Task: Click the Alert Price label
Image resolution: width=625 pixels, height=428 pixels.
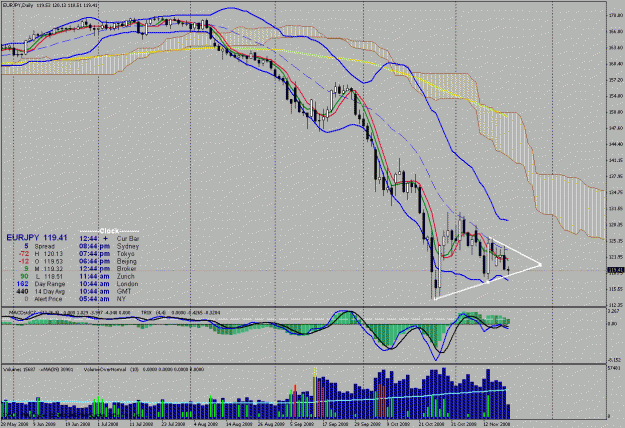Action: pyautogui.click(x=49, y=299)
